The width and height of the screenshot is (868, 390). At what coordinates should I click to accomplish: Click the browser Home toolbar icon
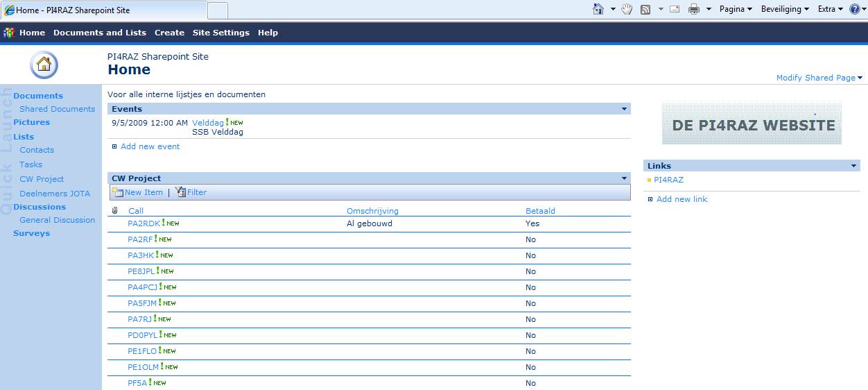pyautogui.click(x=598, y=9)
